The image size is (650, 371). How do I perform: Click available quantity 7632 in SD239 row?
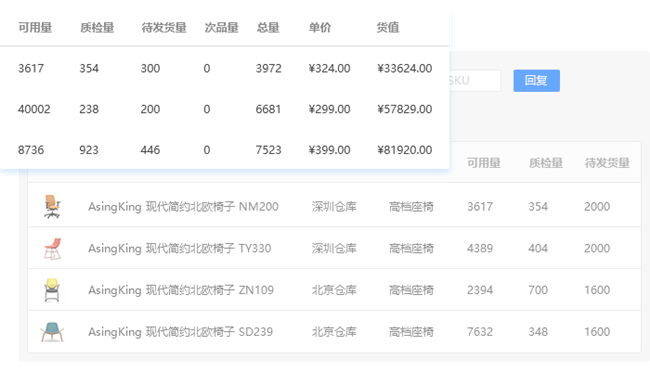(x=480, y=332)
